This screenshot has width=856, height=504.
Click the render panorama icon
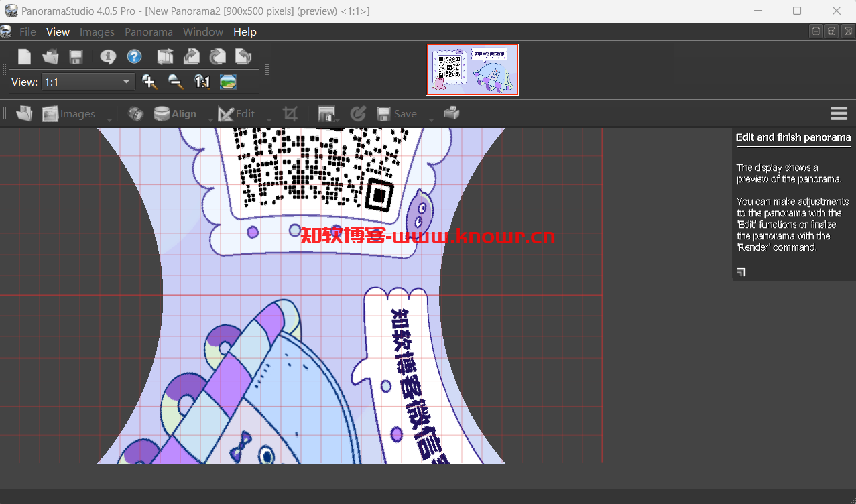[326, 114]
